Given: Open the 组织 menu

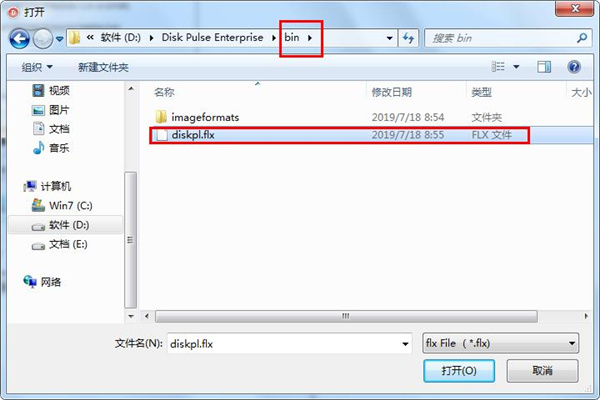Looking at the screenshot, I should tap(37, 67).
